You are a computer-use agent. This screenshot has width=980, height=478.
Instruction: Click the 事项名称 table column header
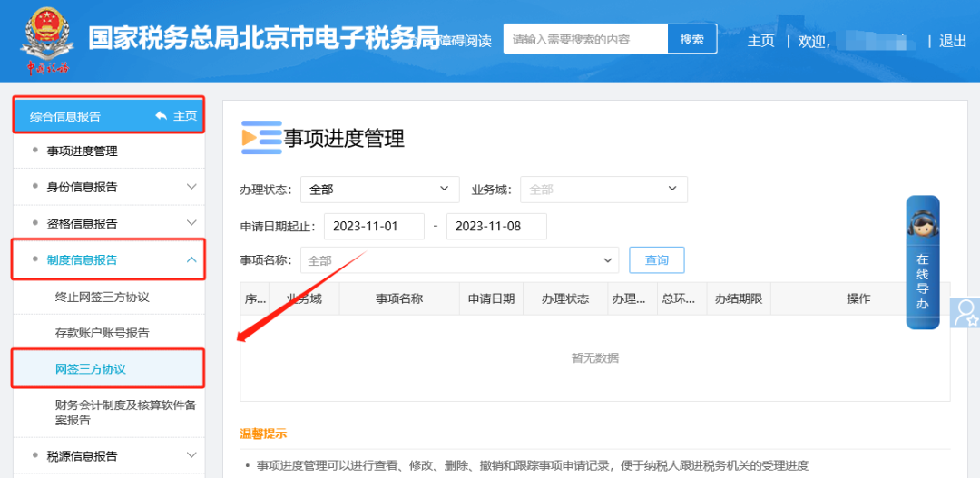(x=399, y=298)
